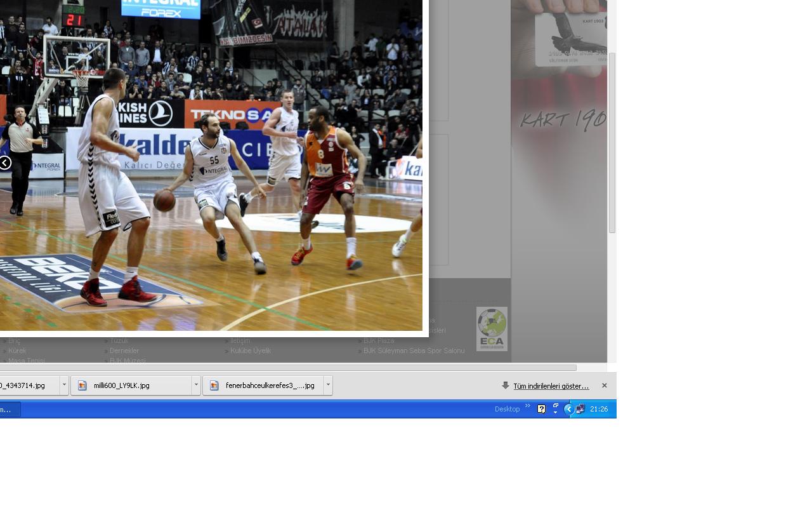Click the download arrow icon beside show-all link

pos(506,385)
